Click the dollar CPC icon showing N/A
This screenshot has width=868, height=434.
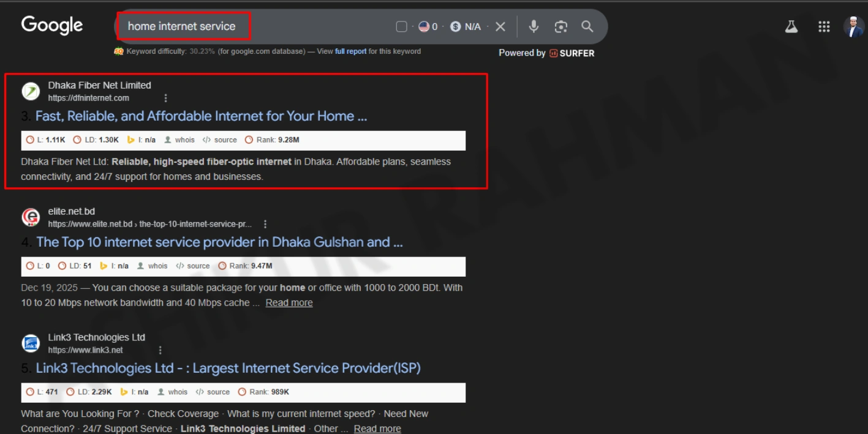(x=455, y=26)
